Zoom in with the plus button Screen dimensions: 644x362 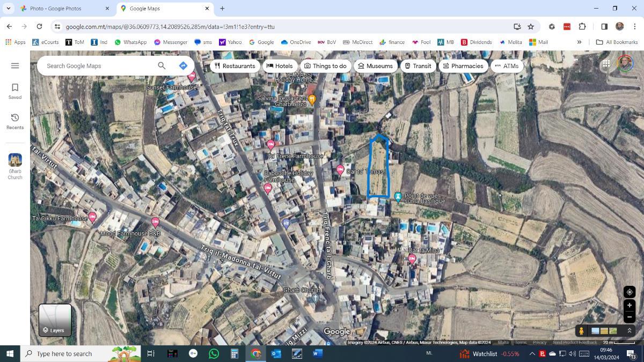(630, 305)
